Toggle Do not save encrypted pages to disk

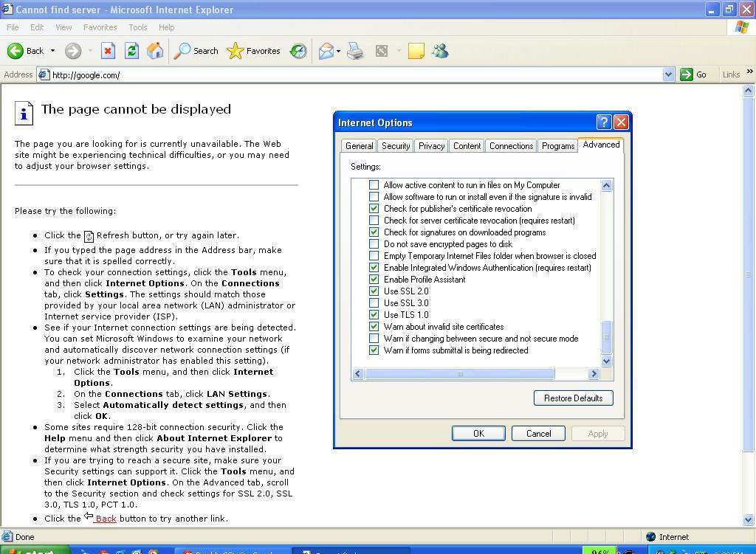[x=374, y=243]
